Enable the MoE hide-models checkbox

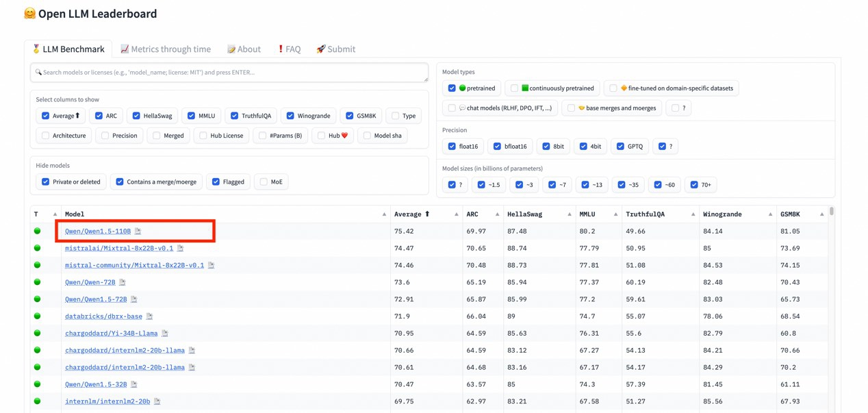[x=264, y=182]
